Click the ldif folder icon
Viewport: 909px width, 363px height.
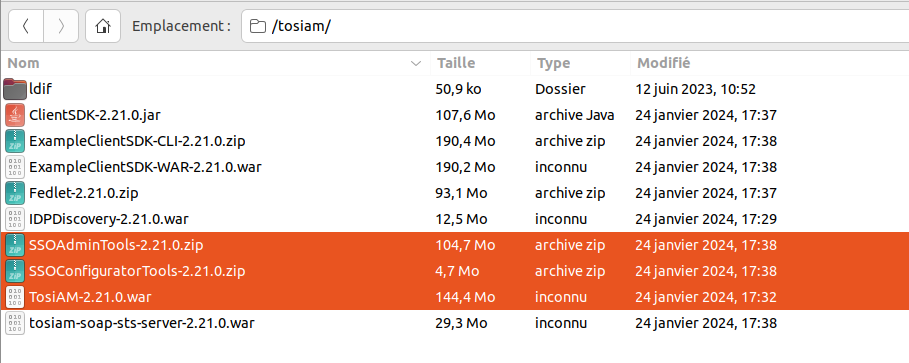[x=14, y=89]
